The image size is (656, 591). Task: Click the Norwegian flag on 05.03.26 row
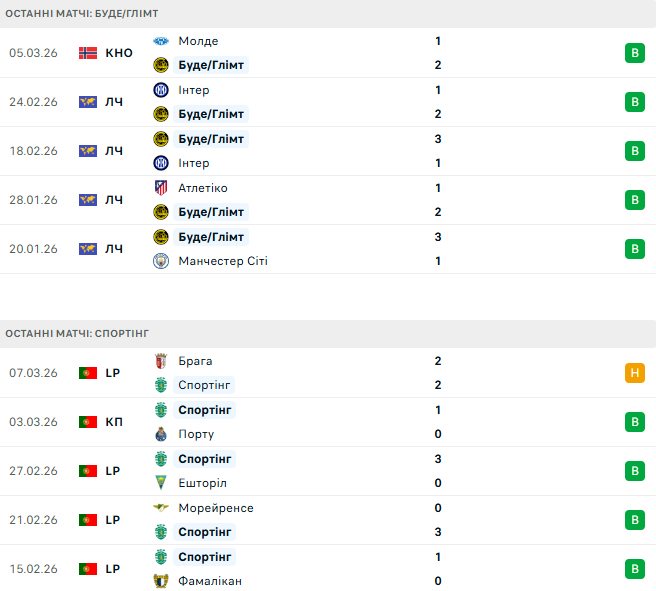(87, 53)
